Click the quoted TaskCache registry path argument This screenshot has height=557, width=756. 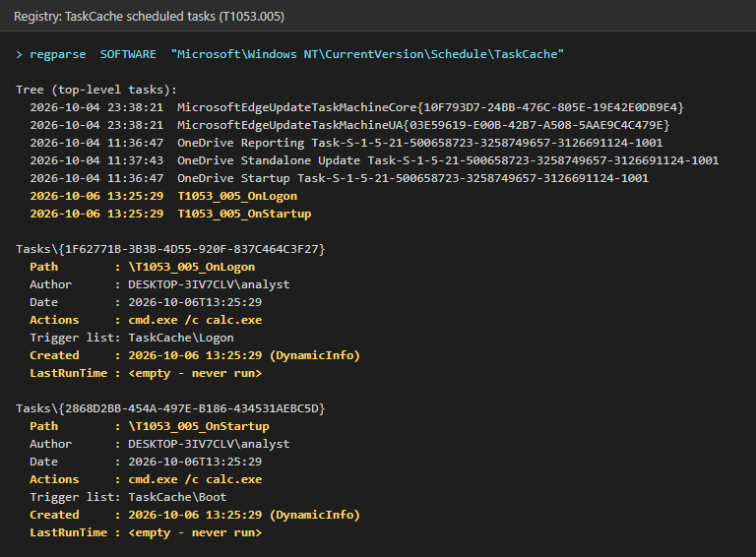coord(367,54)
